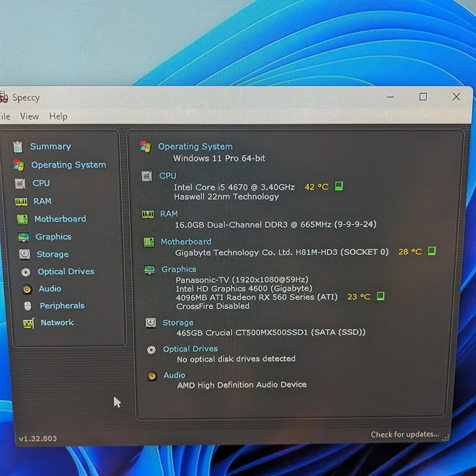Viewport: 476px width, 476px height.
Task: Select Optical Drives in the sidebar
Action: click(x=66, y=271)
